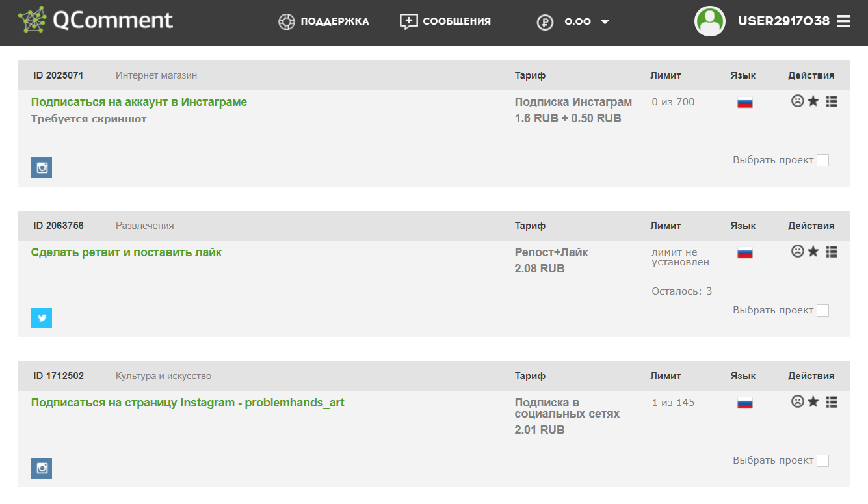Tick the select checkbox for retweet project
This screenshot has height=504, width=868.
[x=822, y=310]
